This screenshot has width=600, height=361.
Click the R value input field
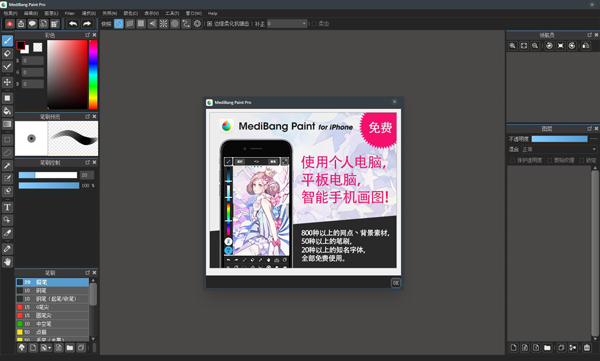coord(33,61)
